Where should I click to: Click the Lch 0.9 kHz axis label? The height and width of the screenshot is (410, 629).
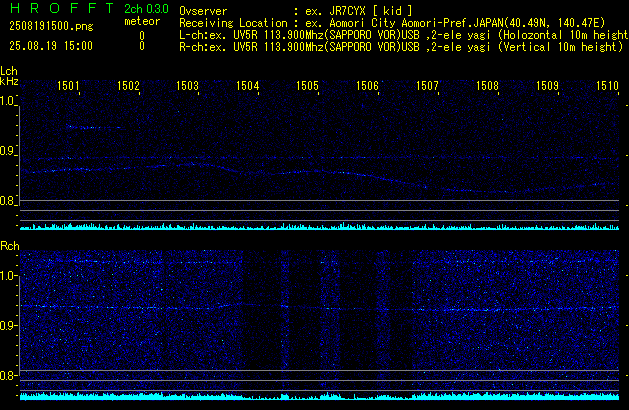click(8, 151)
